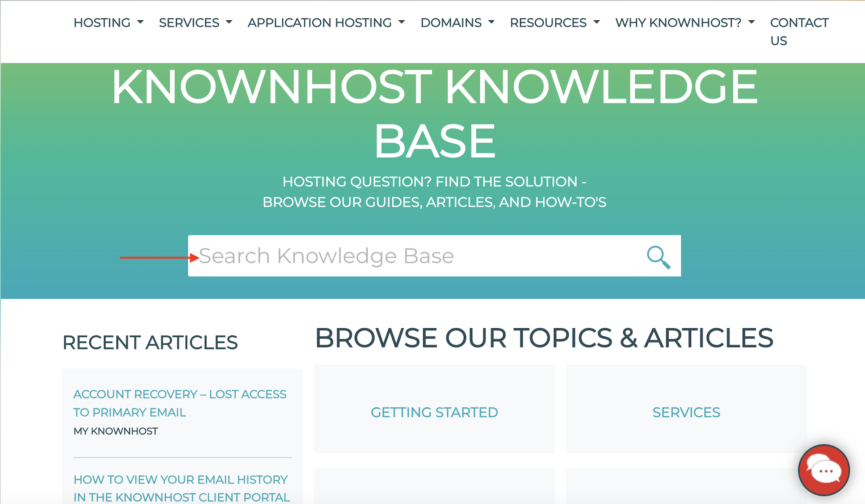Expand the Hosting dropdown arrow
Viewport: 865px width, 504px height.
click(x=140, y=22)
